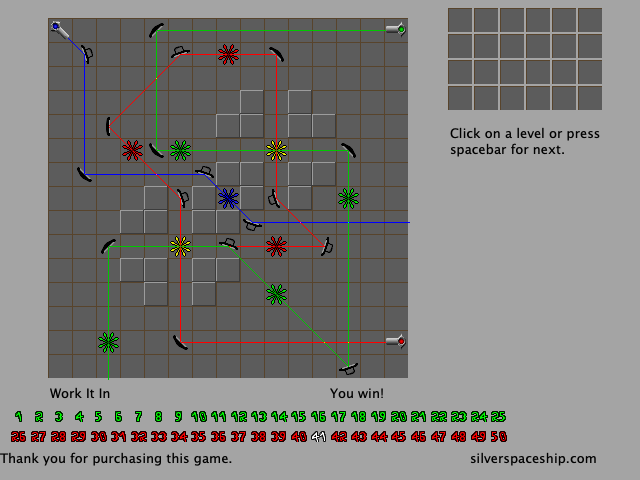Click the green laser emitter on the board
640x480 pixels.
coord(396,30)
